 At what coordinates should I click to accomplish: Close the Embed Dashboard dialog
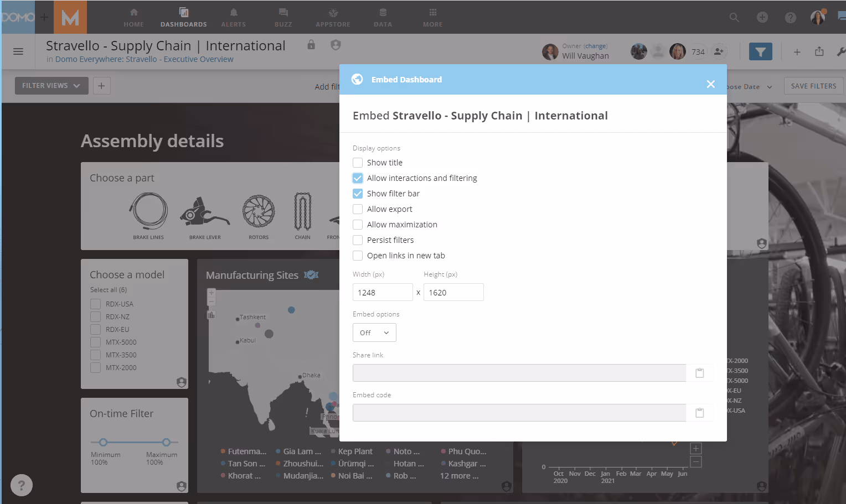(711, 84)
